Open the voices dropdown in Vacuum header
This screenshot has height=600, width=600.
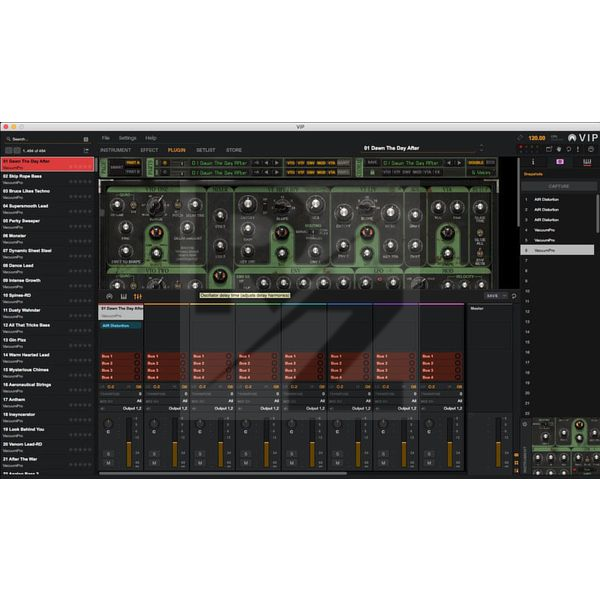[x=481, y=173]
